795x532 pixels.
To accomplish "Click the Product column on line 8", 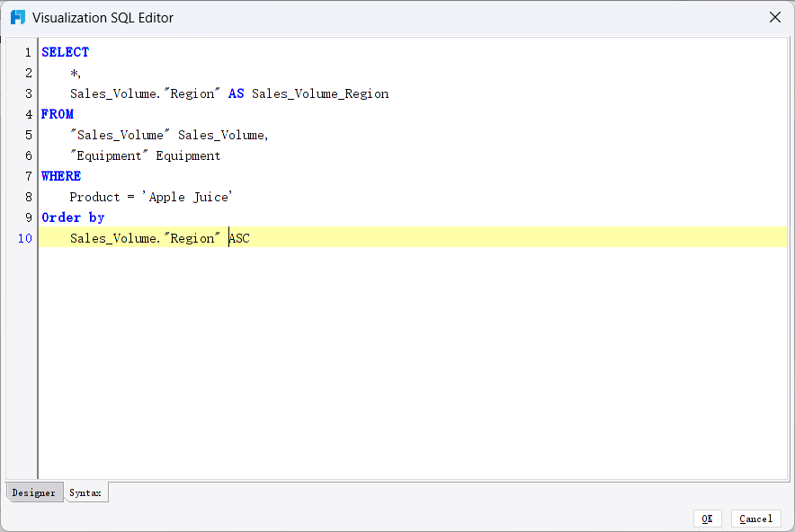I will coord(94,197).
